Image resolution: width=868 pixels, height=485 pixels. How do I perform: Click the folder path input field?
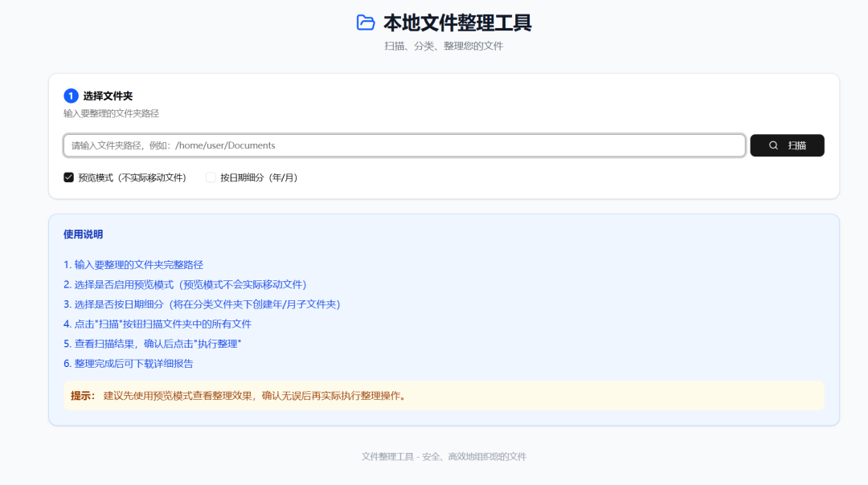402,145
